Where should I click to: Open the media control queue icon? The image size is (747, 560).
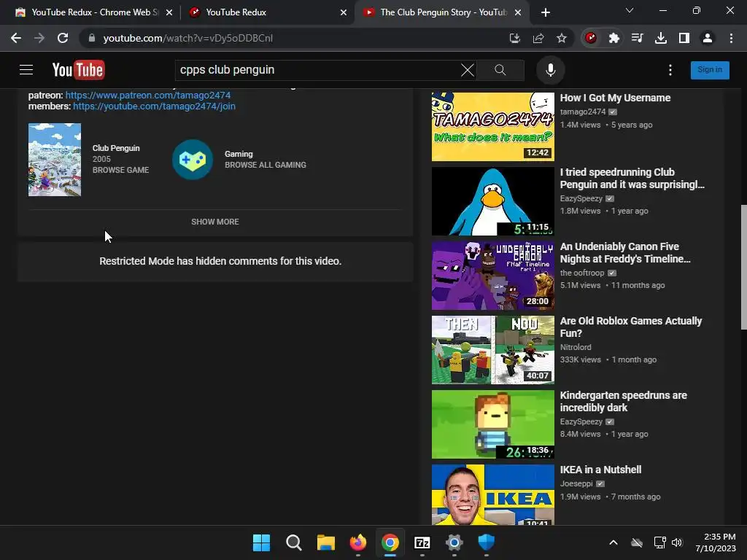[x=638, y=38]
